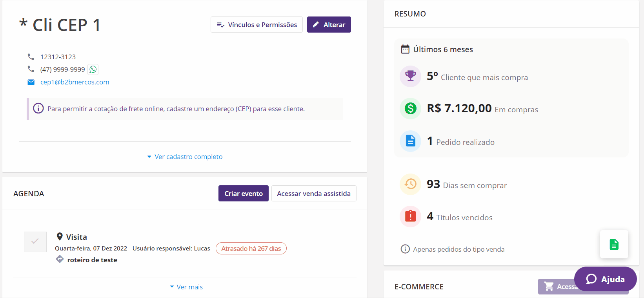This screenshot has height=298, width=644.
Task: Click the roteiro direction diamond icon
Action: click(x=60, y=259)
